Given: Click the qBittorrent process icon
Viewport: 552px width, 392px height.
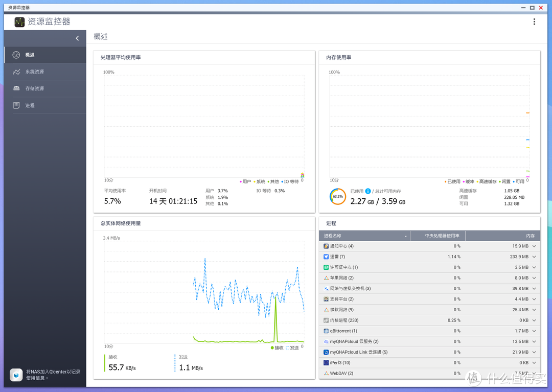Looking at the screenshot, I should [326, 331].
